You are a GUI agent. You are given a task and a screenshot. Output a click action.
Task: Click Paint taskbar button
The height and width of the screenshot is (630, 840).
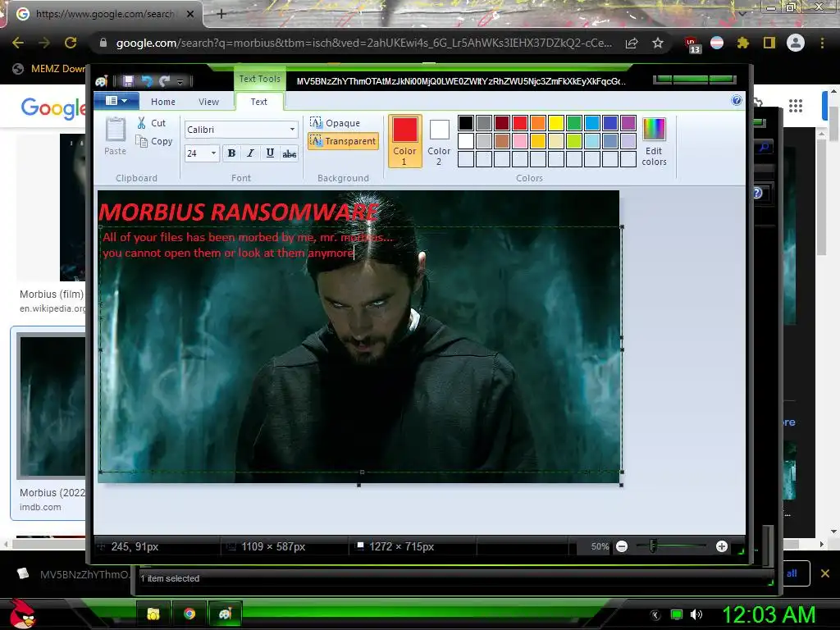coord(225,614)
